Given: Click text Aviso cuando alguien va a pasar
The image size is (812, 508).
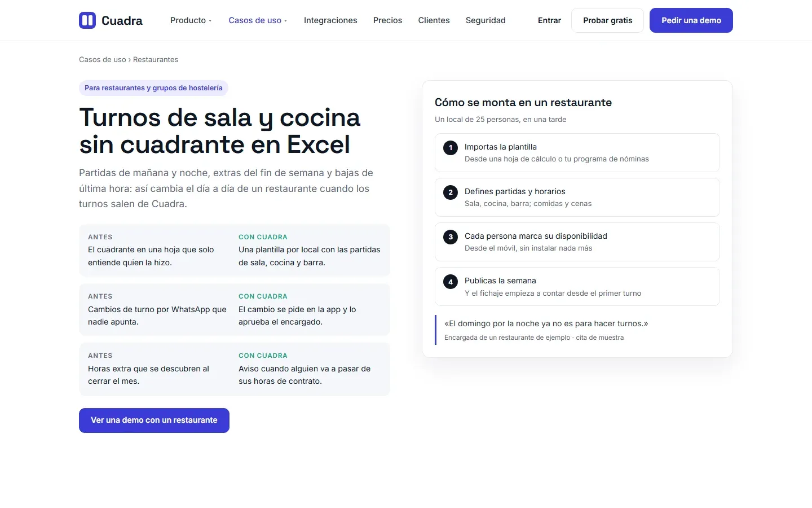Looking at the screenshot, I should (x=304, y=375).
